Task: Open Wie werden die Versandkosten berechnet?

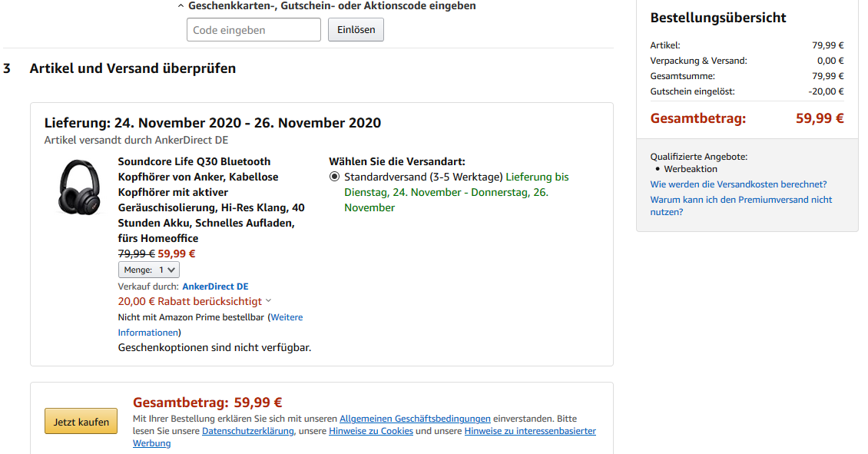Action: coord(740,184)
